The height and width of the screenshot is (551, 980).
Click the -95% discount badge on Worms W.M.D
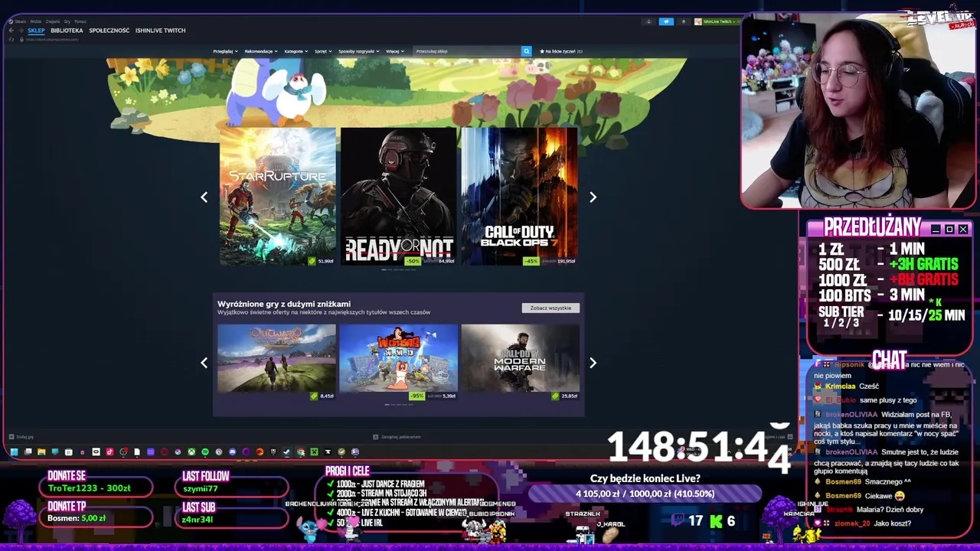pos(416,396)
